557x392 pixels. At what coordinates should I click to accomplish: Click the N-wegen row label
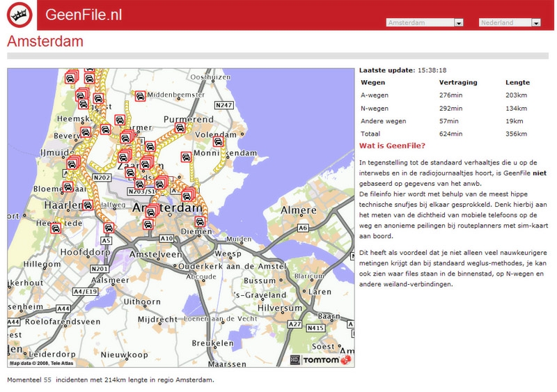coord(375,108)
